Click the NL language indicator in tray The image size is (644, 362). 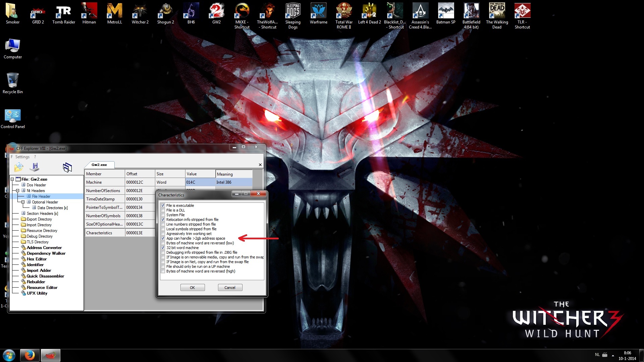pyautogui.click(x=597, y=355)
